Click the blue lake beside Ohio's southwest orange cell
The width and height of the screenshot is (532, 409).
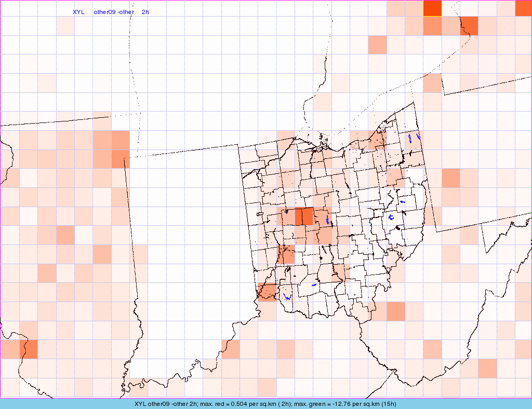click(x=286, y=298)
